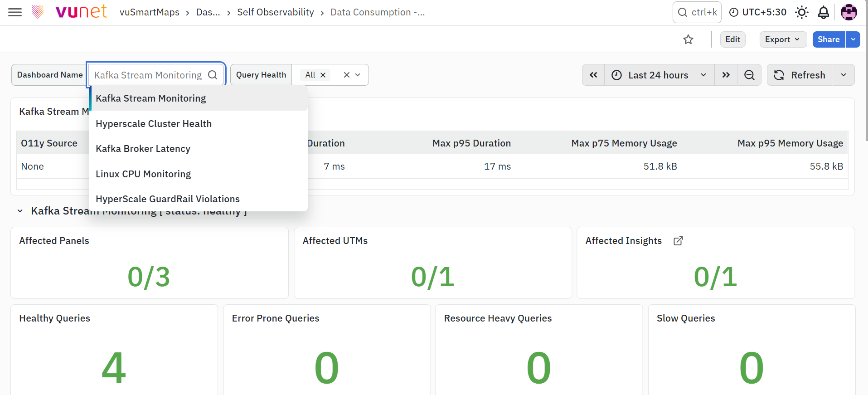The image size is (868, 395).
Task: Click the 51.8 kB table cell
Action: (x=660, y=166)
